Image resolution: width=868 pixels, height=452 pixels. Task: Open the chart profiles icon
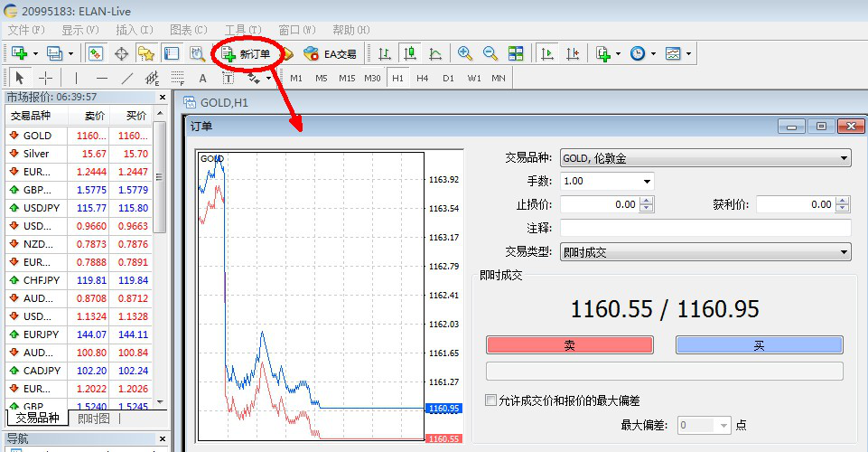[x=54, y=53]
